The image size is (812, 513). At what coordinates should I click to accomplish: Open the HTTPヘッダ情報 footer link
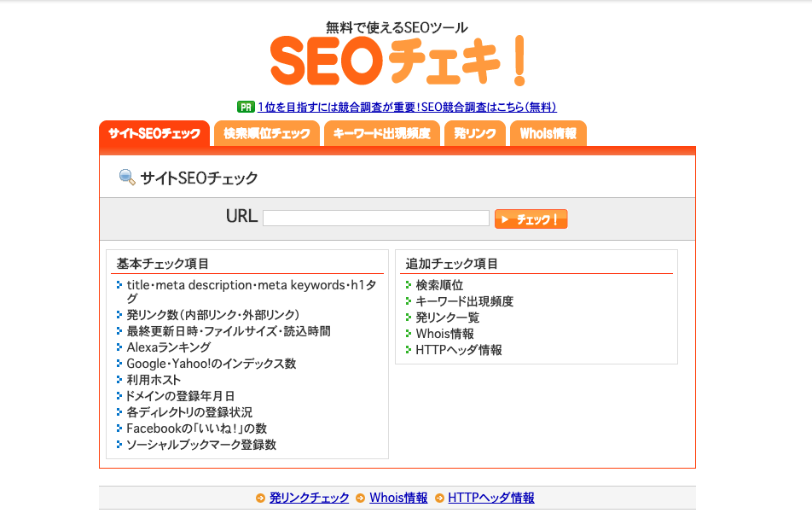[x=491, y=498]
